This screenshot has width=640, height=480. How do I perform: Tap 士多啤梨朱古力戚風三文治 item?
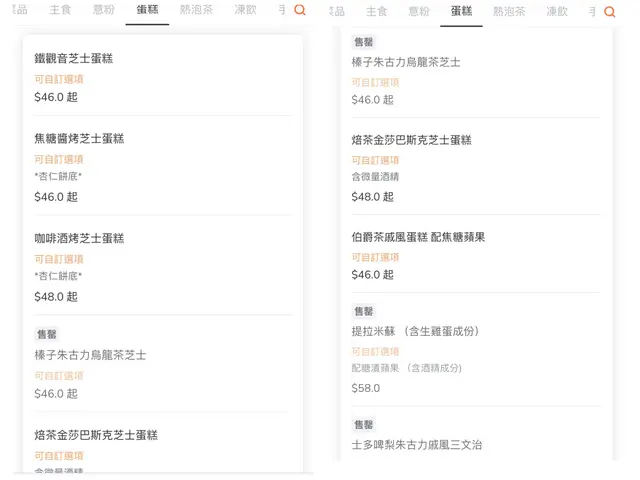click(416, 444)
